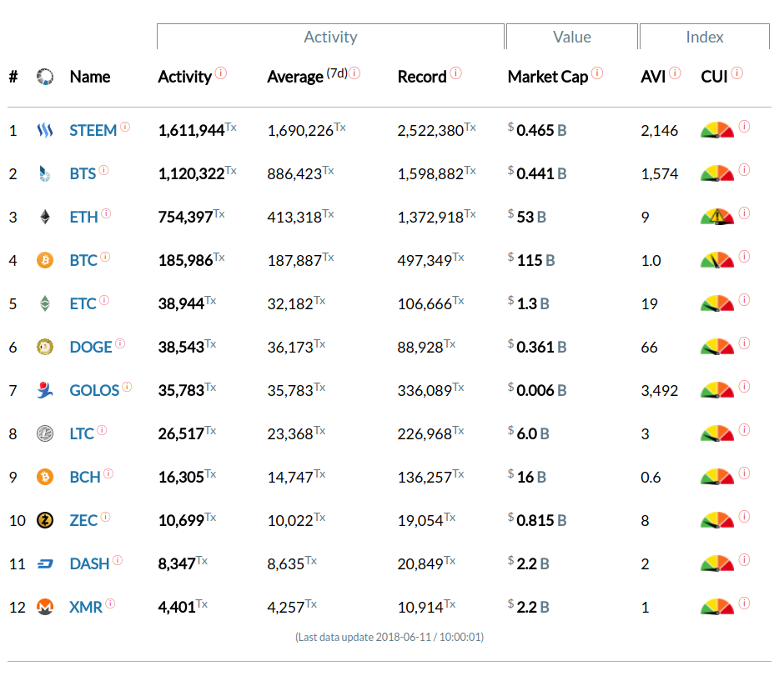Click the CUI gauge in ZEC row
The height and width of the screenshot is (676, 784).
(x=717, y=520)
